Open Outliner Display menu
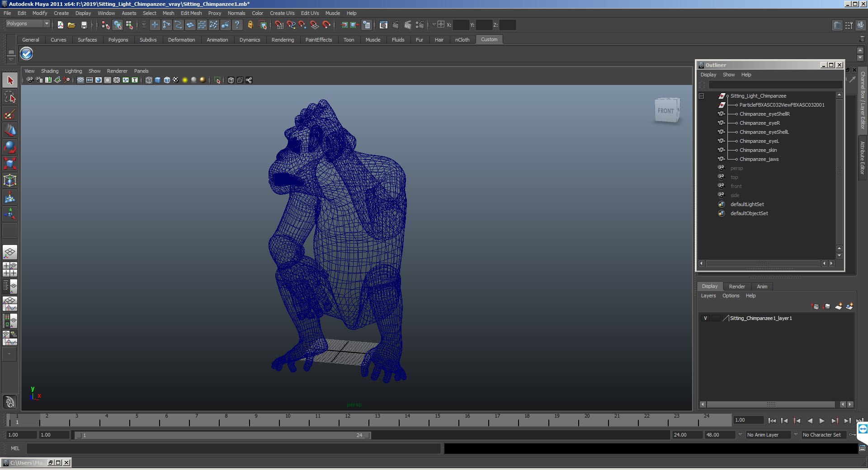Image resolution: width=868 pixels, height=470 pixels. pyautogui.click(x=708, y=75)
